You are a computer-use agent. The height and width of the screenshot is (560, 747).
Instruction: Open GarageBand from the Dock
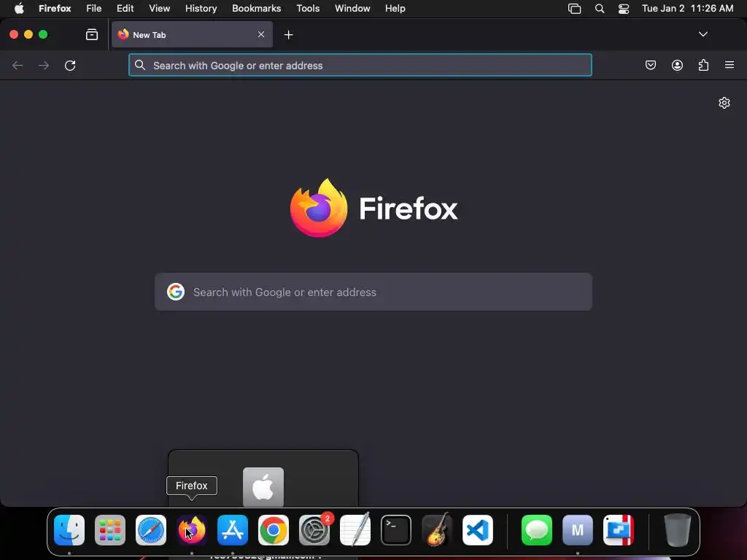437,530
